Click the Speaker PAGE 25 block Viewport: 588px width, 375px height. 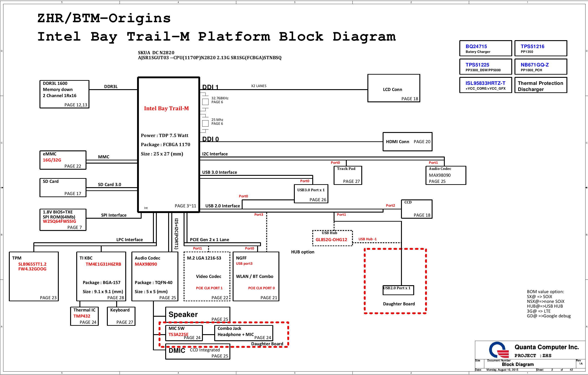click(x=198, y=315)
